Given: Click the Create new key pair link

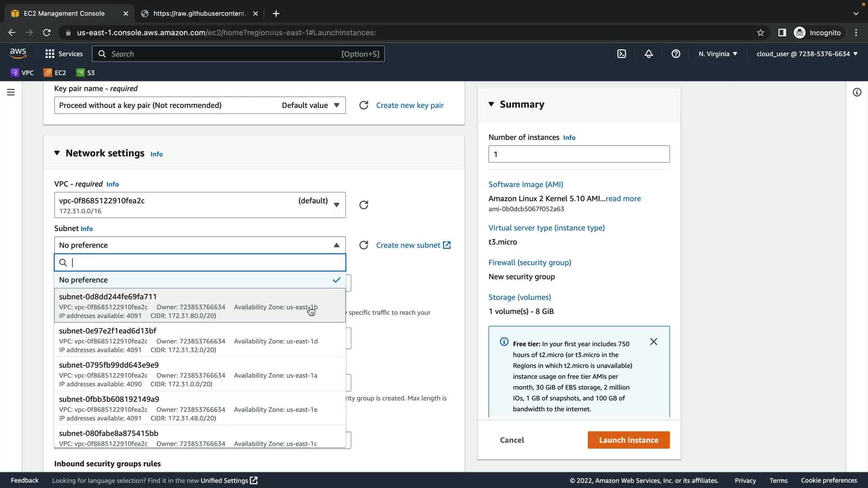Looking at the screenshot, I should tap(410, 105).
